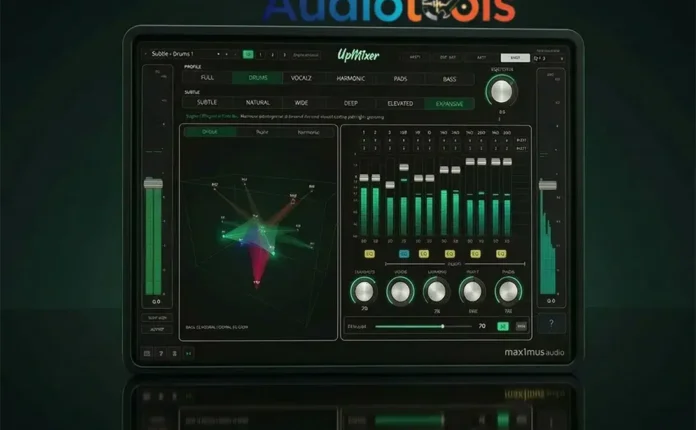Open the 'Subtle - Drums 1' preset menu

click(x=173, y=54)
